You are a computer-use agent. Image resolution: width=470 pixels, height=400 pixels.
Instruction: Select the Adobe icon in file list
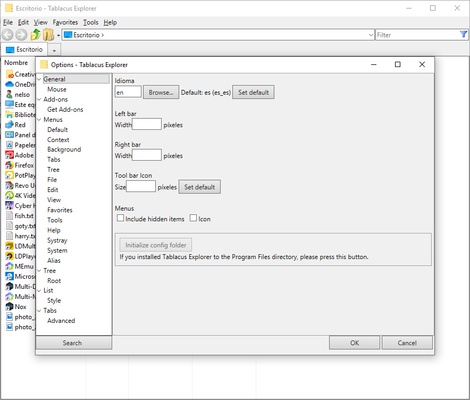[x=9, y=155]
